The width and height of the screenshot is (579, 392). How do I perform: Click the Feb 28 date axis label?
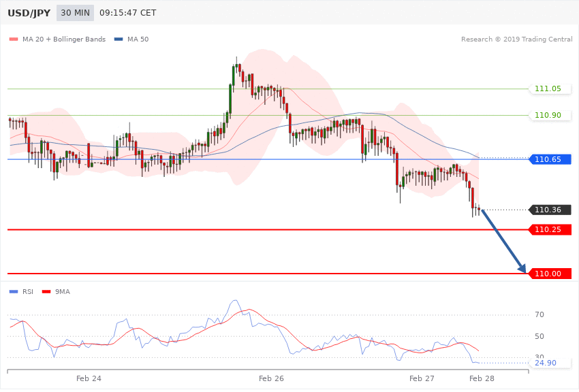tap(482, 378)
